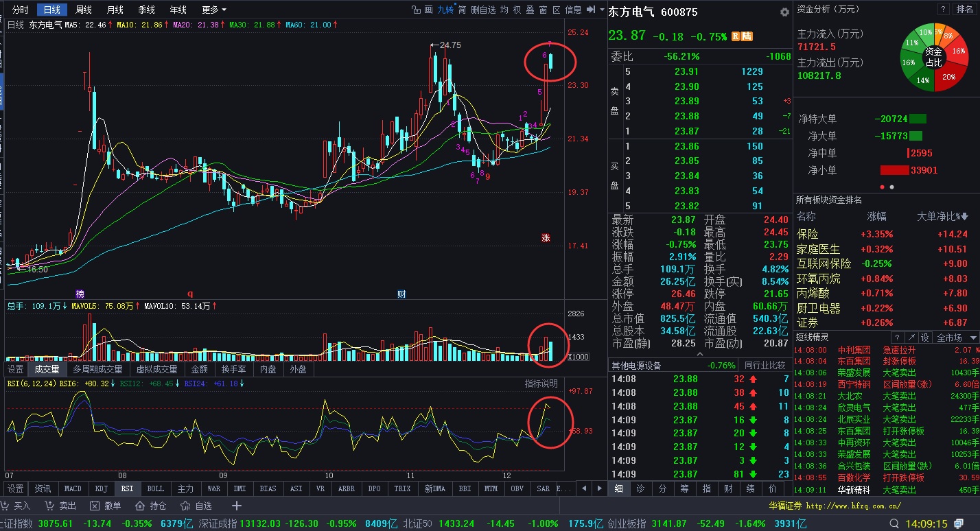The width and height of the screenshot is (980, 531).
Task: Switch to 分时 intraday chart
Action: pyautogui.click(x=21, y=10)
